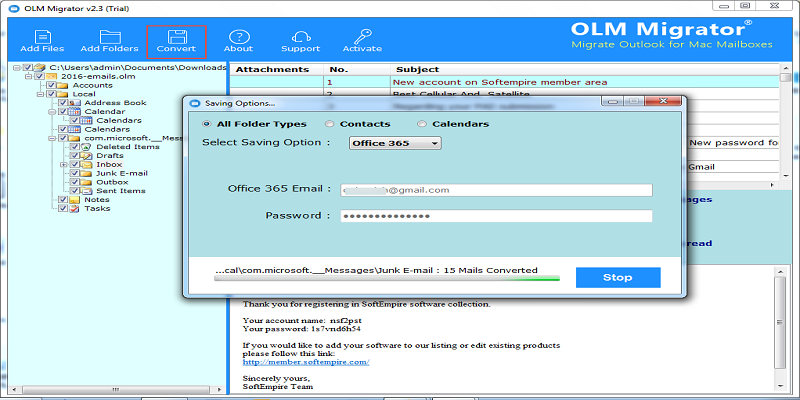Uncheck the Deleted Items checkbox
Viewport: 800px width, 400px height.
click(74, 146)
